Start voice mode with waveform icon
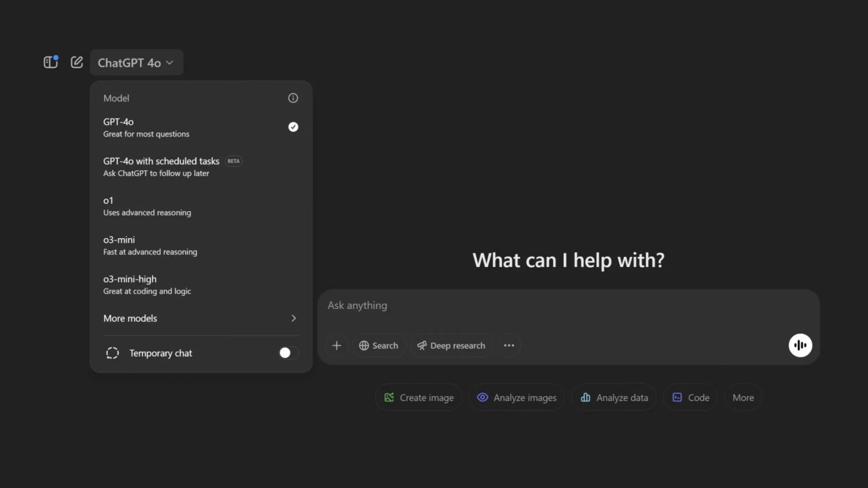The height and width of the screenshot is (488, 868). pos(800,345)
